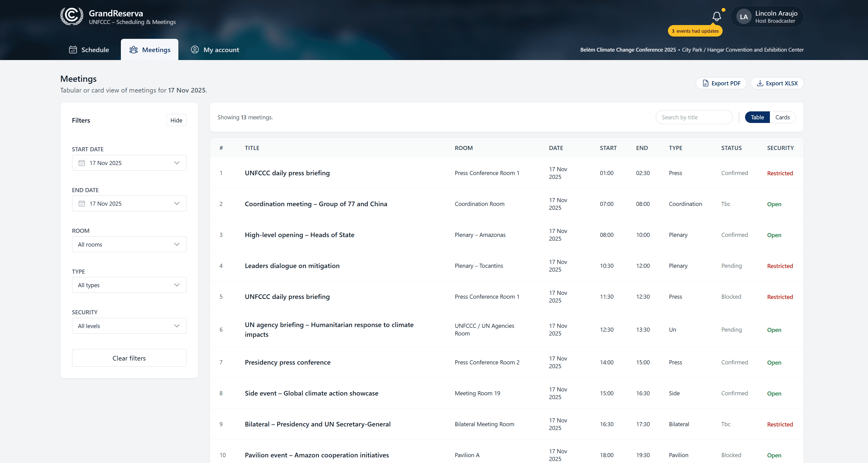The image size is (868, 463).
Task: Click the Meetings people icon
Action: coord(133,50)
